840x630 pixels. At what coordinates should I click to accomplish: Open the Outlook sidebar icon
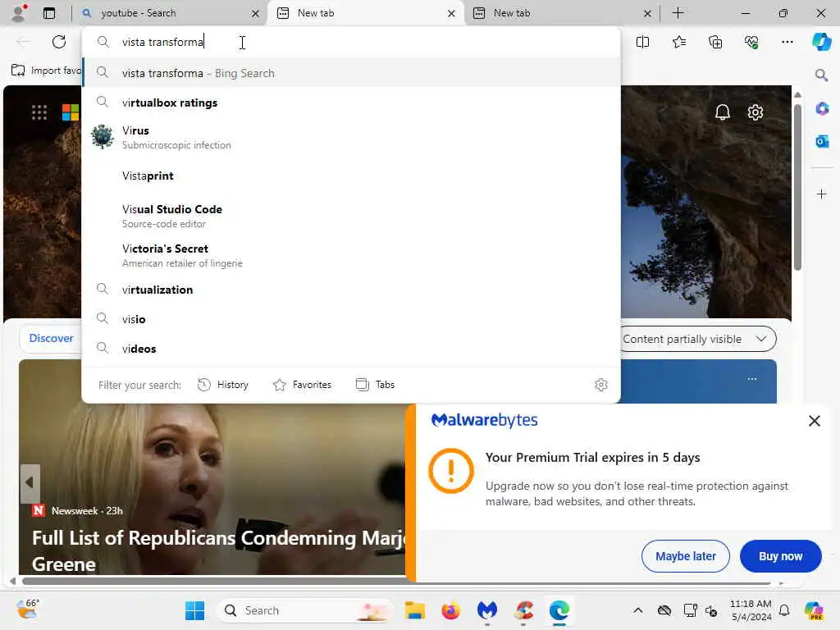822,141
